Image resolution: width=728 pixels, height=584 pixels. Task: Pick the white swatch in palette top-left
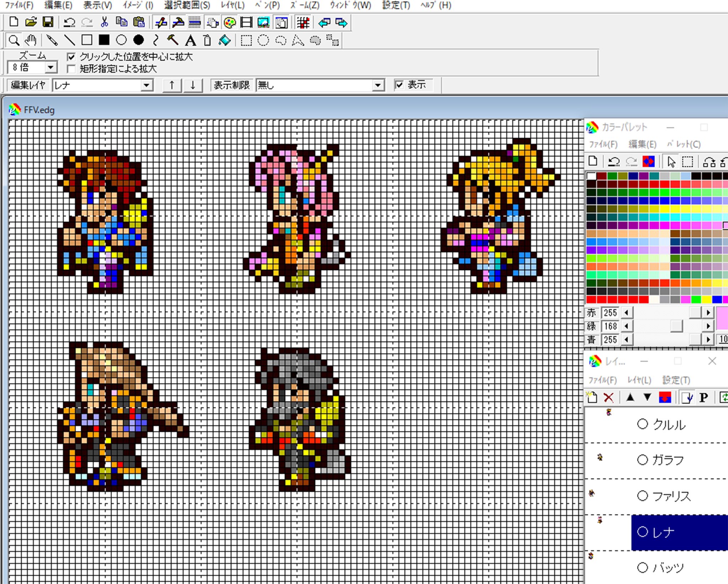point(591,176)
